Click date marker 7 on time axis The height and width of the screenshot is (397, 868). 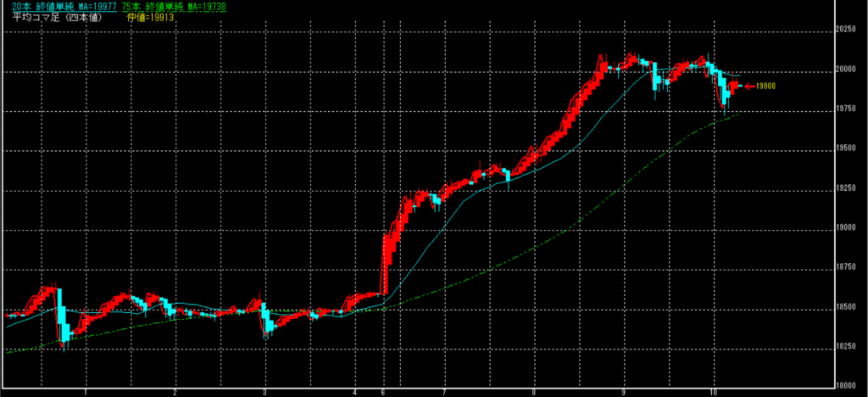pos(444,392)
